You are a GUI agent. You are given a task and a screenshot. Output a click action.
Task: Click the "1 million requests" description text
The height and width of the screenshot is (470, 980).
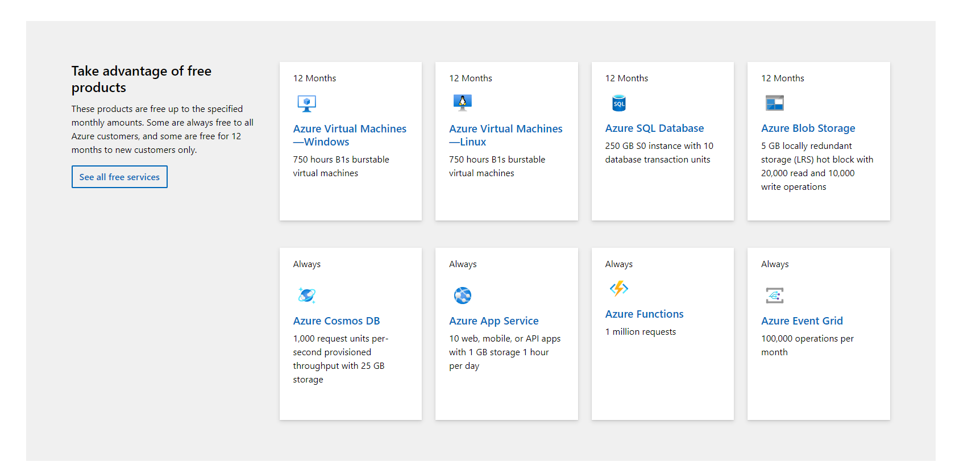click(640, 332)
